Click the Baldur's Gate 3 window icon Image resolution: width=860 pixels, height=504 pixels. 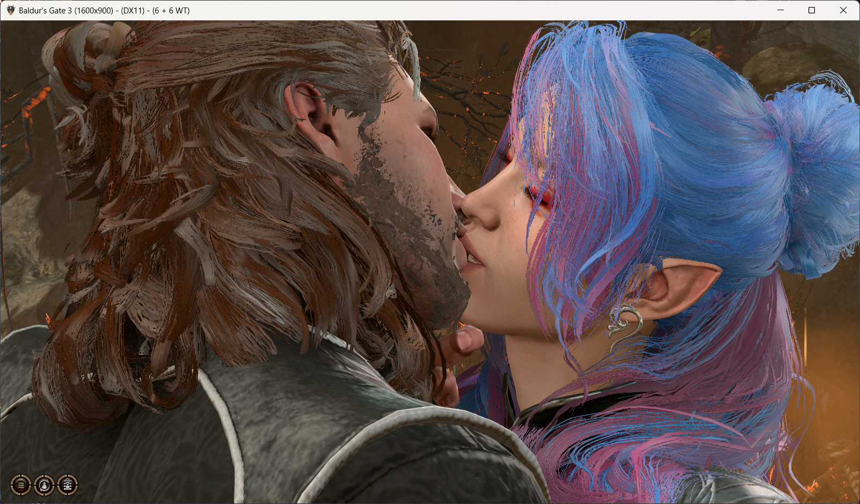(x=10, y=10)
